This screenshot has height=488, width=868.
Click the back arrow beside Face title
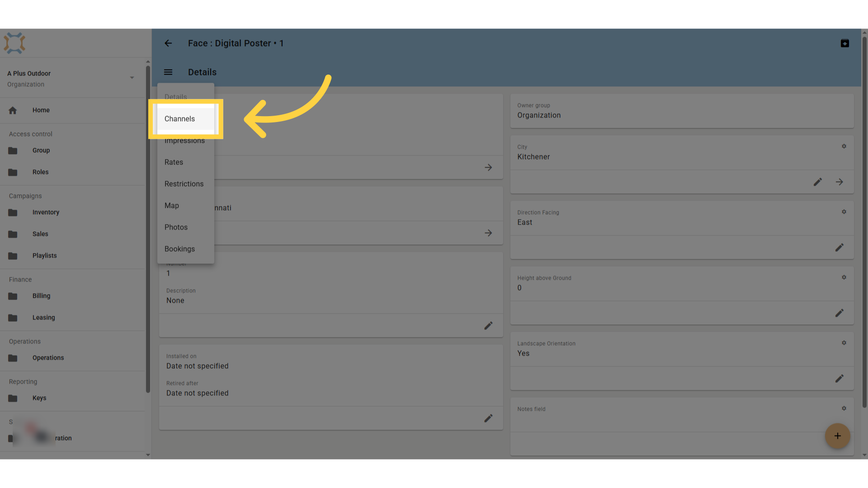168,43
